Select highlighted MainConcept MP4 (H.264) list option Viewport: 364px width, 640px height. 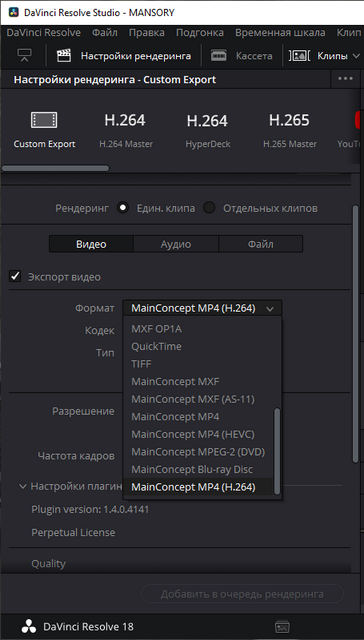click(x=198, y=487)
